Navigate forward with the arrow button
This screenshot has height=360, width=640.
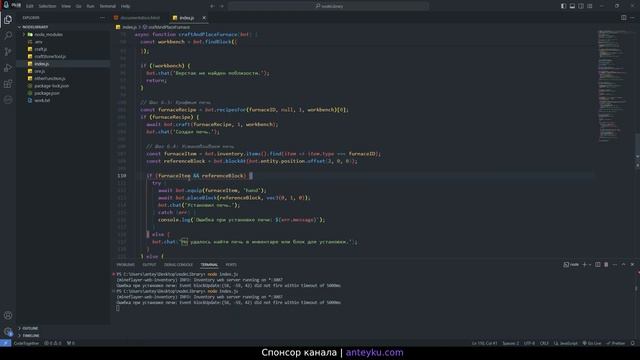point(222,6)
